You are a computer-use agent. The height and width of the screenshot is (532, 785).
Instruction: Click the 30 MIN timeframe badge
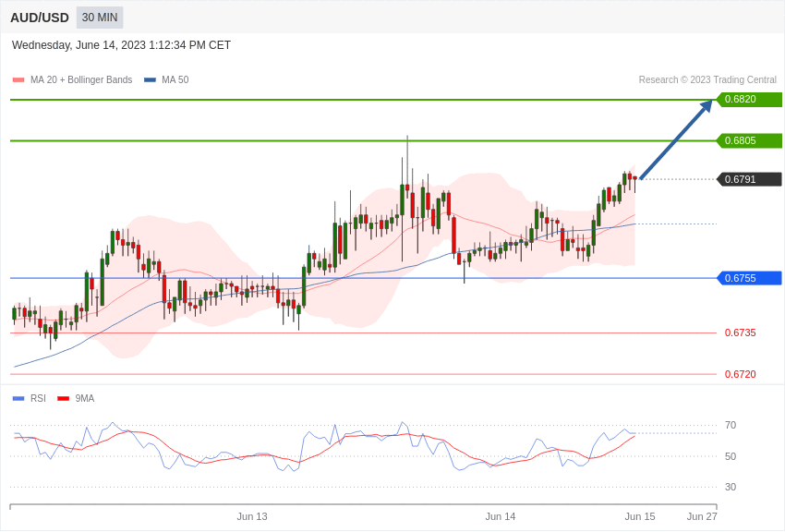click(x=100, y=18)
